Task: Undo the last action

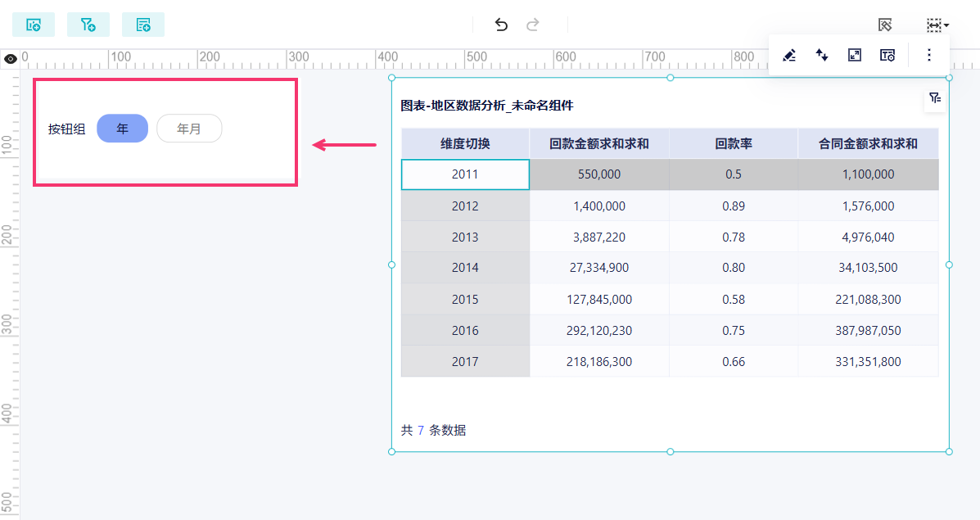Action: click(x=501, y=25)
